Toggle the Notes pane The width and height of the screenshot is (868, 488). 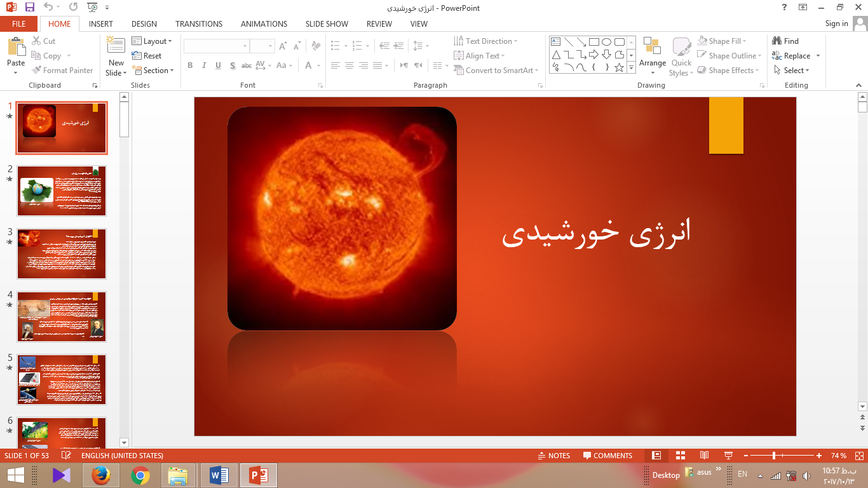coord(553,456)
